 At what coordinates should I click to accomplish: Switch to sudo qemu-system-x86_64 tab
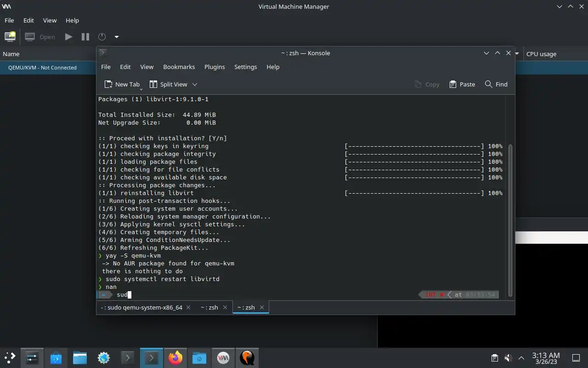click(x=141, y=307)
